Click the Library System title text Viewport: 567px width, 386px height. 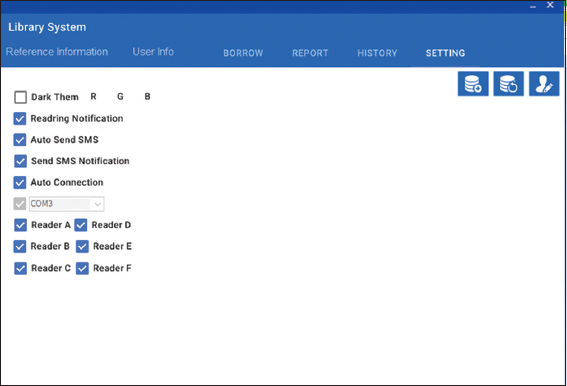pyautogui.click(x=47, y=27)
